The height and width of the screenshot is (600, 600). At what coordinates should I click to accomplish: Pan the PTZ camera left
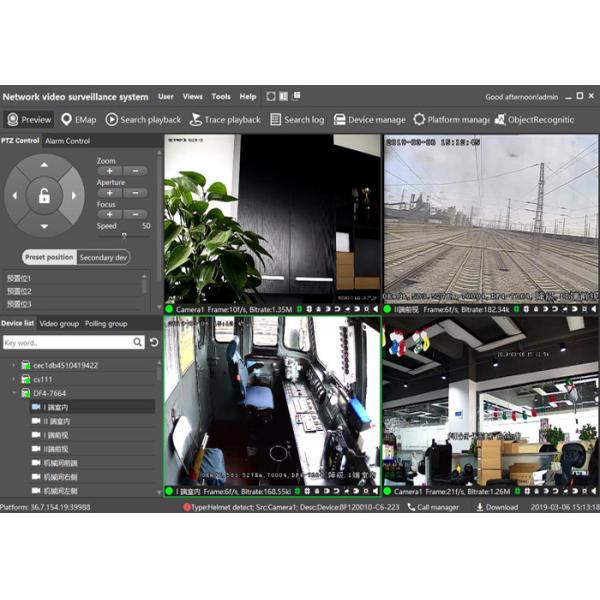point(14,196)
